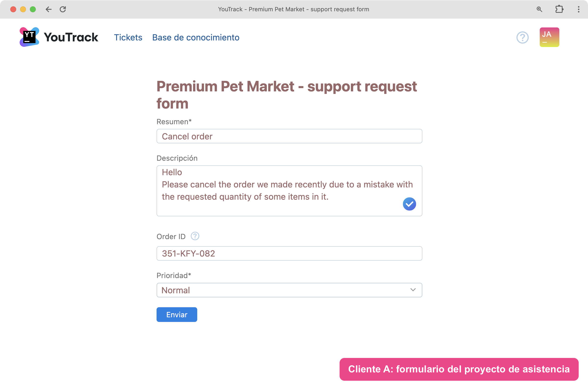Viewport: 588px width, 392px height.
Task: Open the JA user avatar menu
Action: point(549,37)
